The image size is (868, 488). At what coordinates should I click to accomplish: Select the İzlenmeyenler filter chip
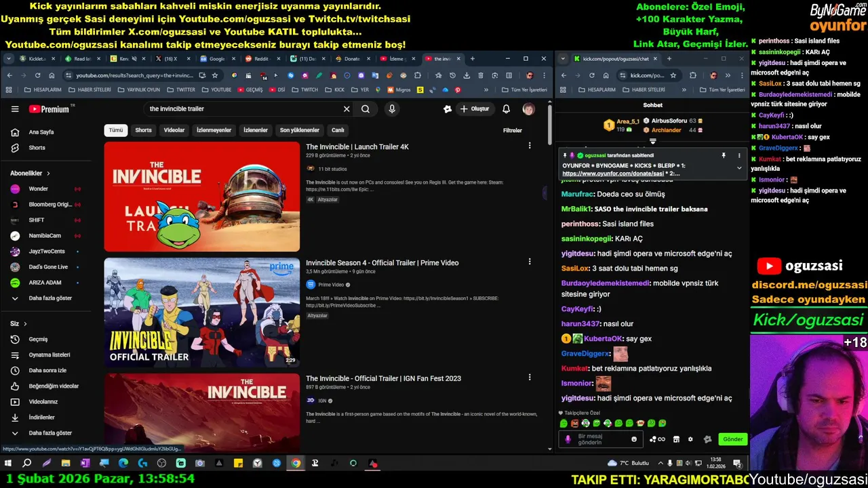click(214, 130)
